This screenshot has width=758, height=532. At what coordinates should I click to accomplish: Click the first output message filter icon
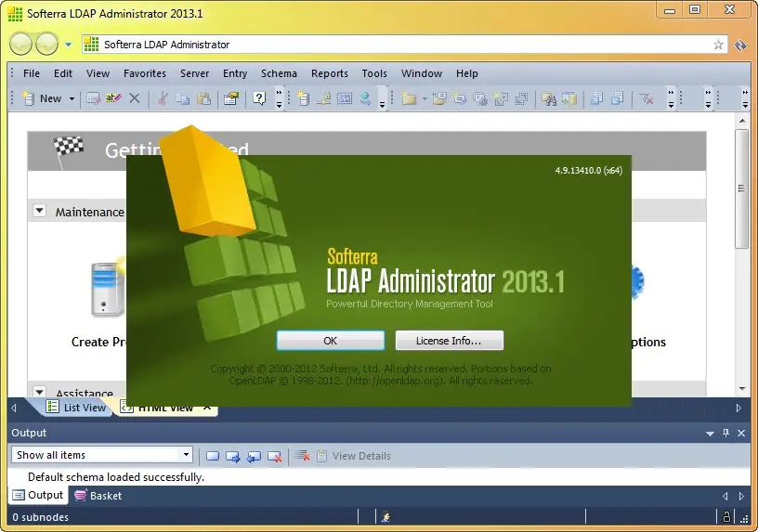pyautogui.click(x=212, y=456)
